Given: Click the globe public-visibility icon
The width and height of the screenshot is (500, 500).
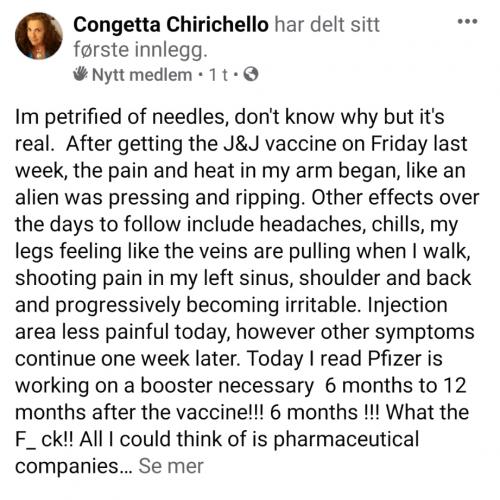Looking at the screenshot, I should (251, 75).
